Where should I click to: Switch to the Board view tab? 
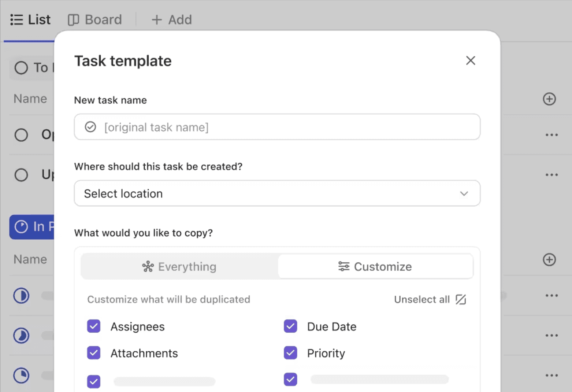pyautogui.click(x=95, y=19)
